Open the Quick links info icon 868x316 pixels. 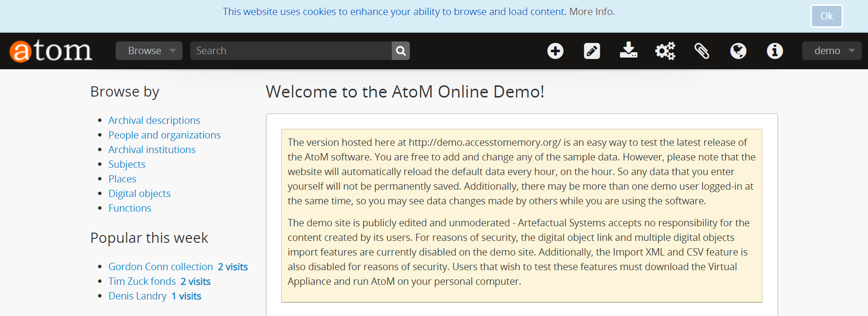tap(775, 51)
